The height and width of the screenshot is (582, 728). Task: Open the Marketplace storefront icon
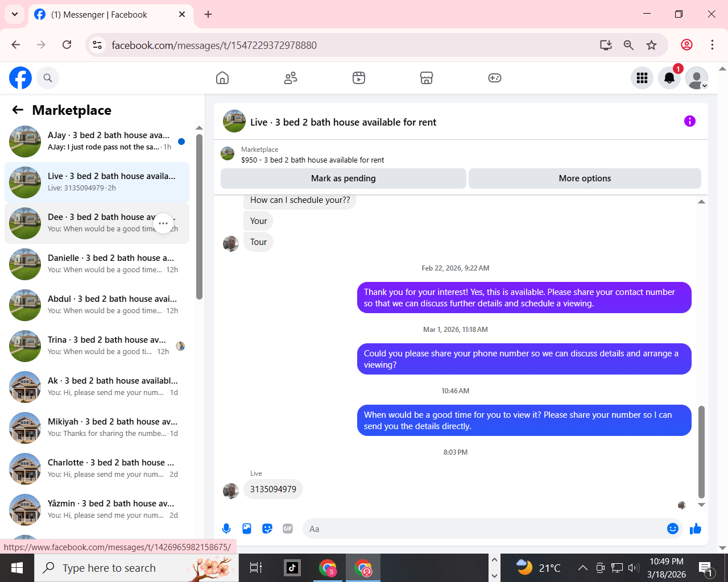tap(427, 78)
